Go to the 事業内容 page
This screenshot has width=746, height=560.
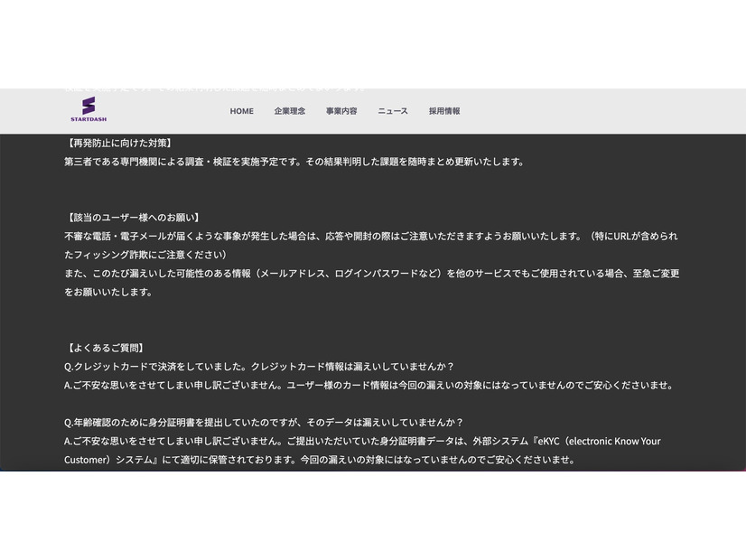coord(341,111)
